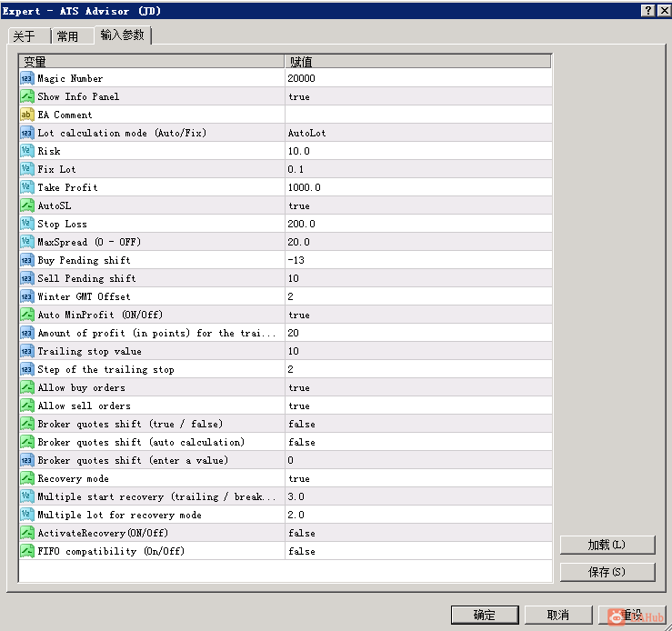Screen dimensions: 672x631
Task: Select the Allow sell orders value true
Action: pyautogui.click(x=418, y=406)
